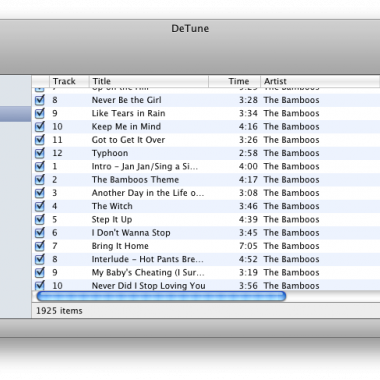
Task: Uncheck the Typhoon track checkbox
Action: click(40, 153)
